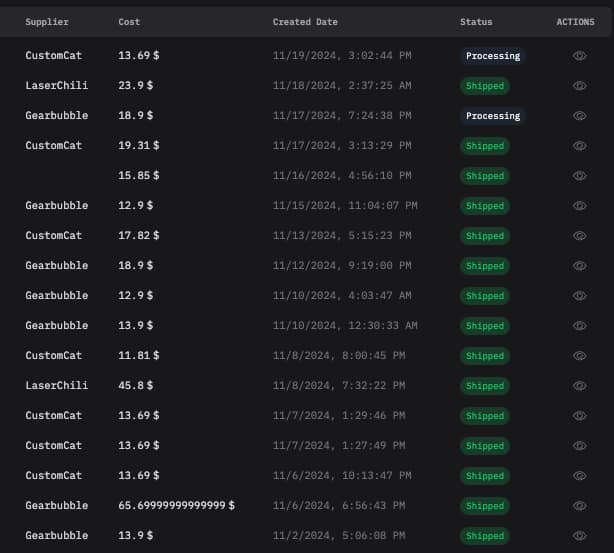This screenshot has width=614, height=553.
Task: Click eye icon for the 15.85 $ order
Action: pyautogui.click(x=579, y=176)
